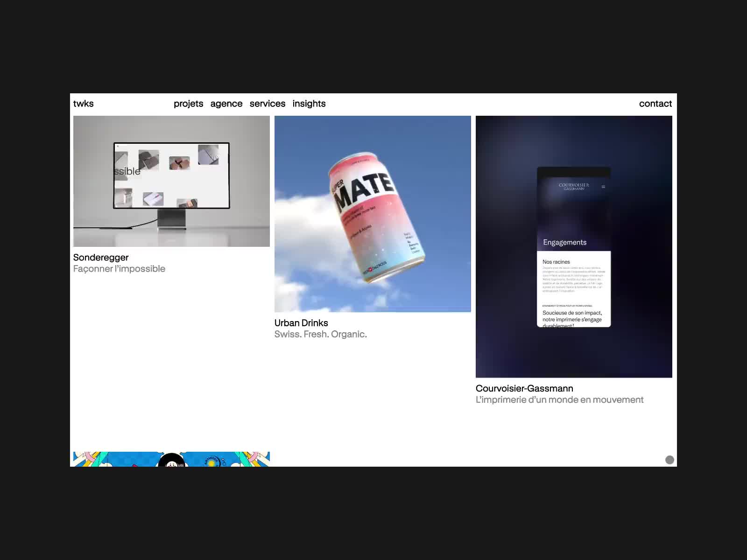Click the Courvoisier-Gassmann project title

pos(524,388)
